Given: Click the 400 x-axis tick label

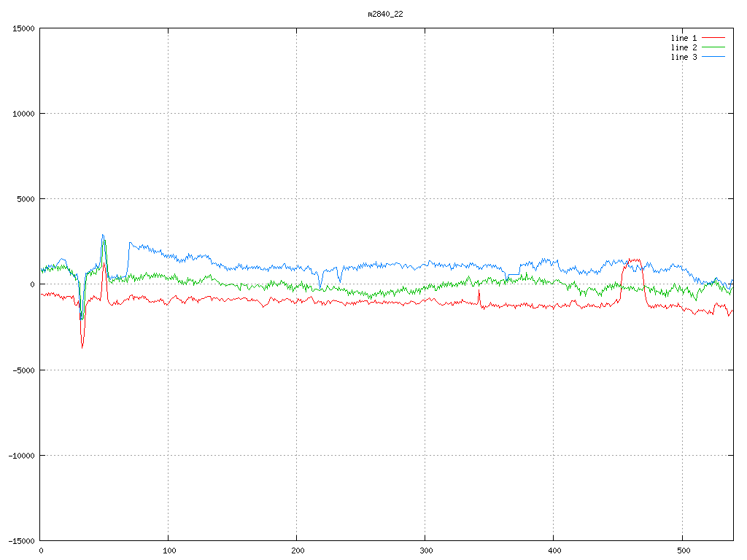Looking at the screenshot, I should coord(554,551).
